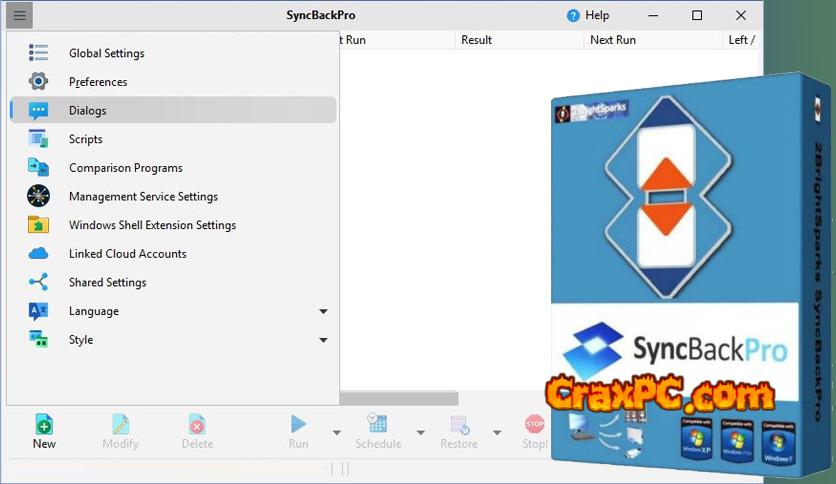Create a new profile with New
The height and width of the screenshot is (484, 836).
[44, 431]
